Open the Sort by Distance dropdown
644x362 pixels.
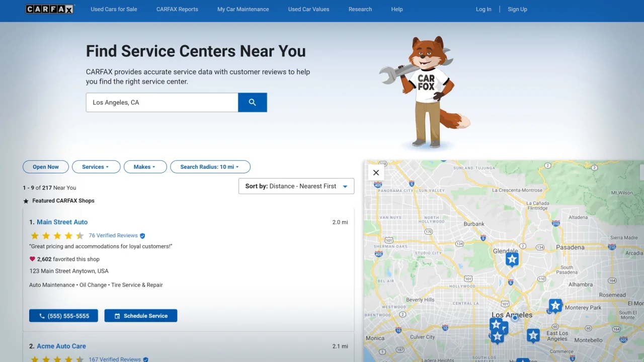296,186
